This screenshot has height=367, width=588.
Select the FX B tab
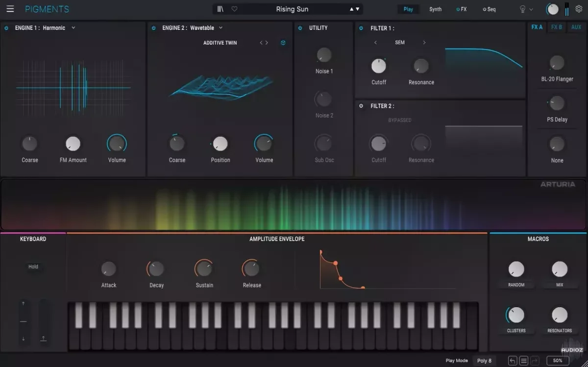pos(557,27)
